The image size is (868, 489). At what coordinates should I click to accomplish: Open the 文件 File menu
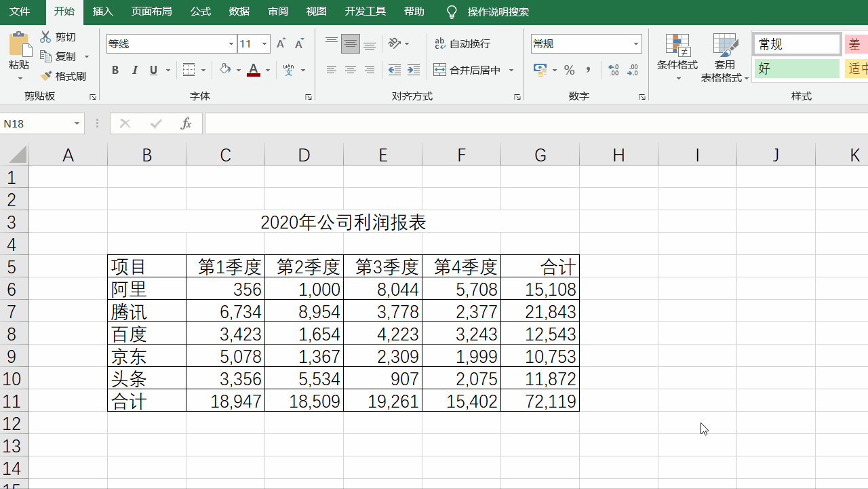pyautogui.click(x=20, y=12)
